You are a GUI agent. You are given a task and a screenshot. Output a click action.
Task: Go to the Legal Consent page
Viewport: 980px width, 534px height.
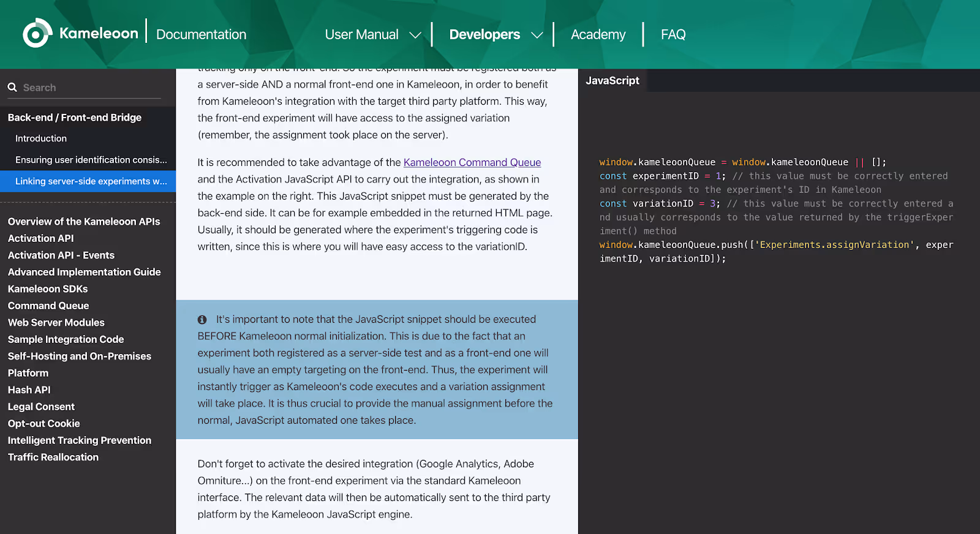(41, 407)
